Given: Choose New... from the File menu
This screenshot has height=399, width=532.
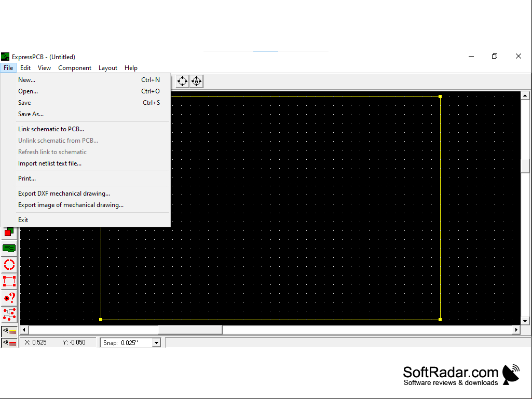Looking at the screenshot, I should pos(86,80).
